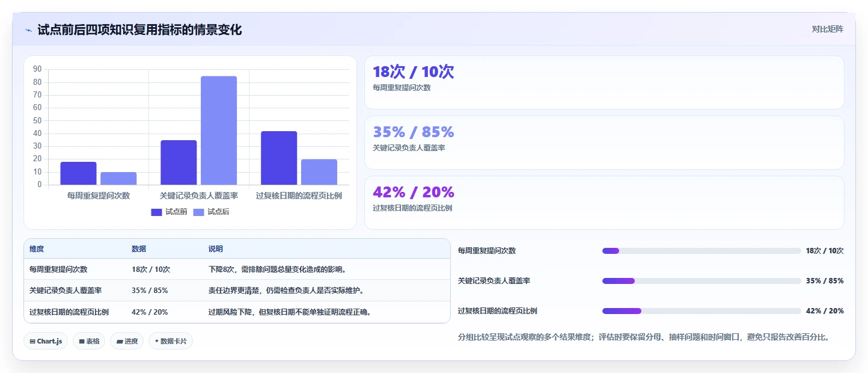The image size is (868, 373).
Task: Click the icon inside 进度 chip
Action: pos(120,341)
